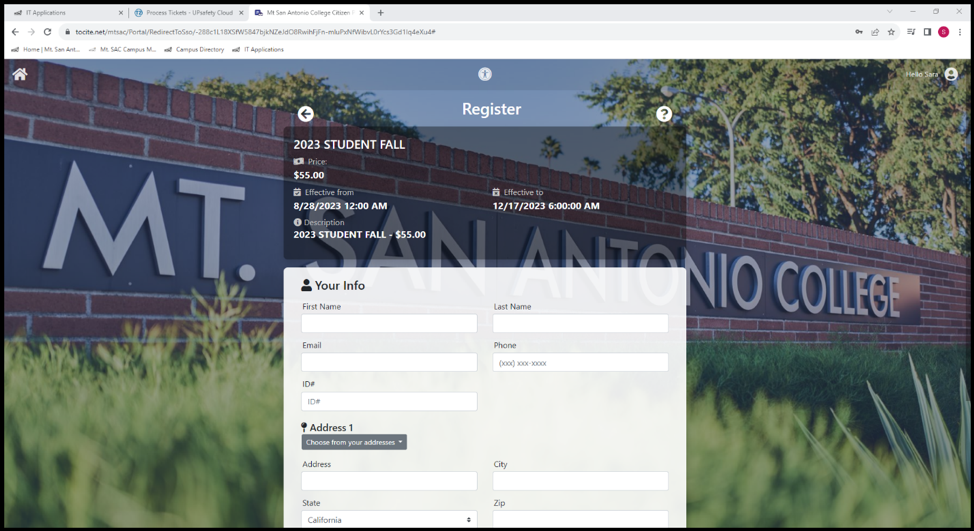This screenshot has height=531, width=974.
Task: Click the Phone field
Action: (581, 362)
